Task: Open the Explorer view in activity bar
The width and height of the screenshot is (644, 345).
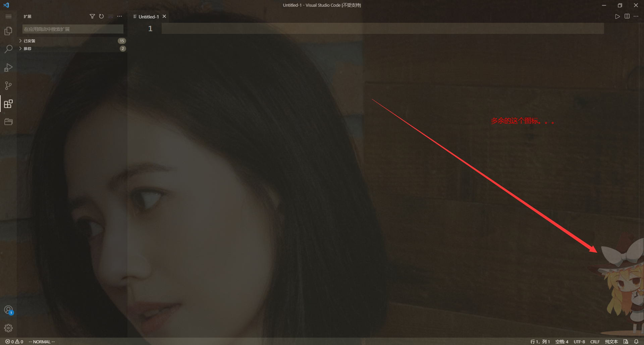Action: (8, 31)
